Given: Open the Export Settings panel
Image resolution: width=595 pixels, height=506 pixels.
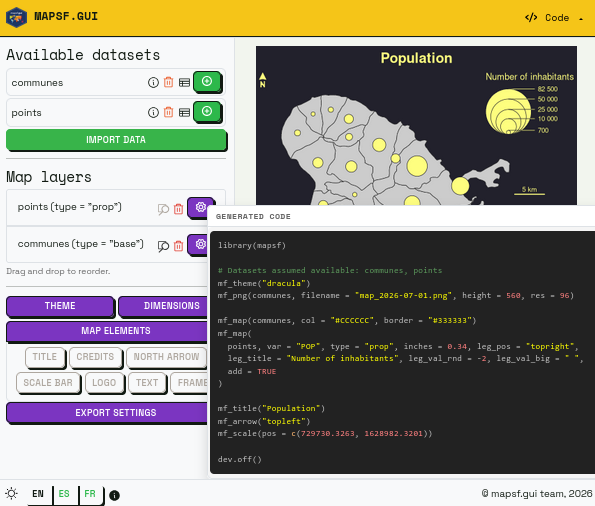Looking at the screenshot, I should click(107, 413).
